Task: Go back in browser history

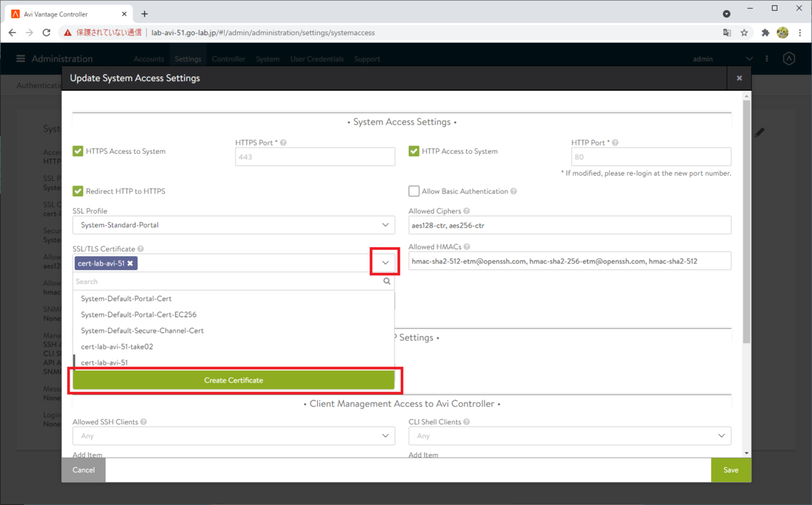Action: [12, 32]
